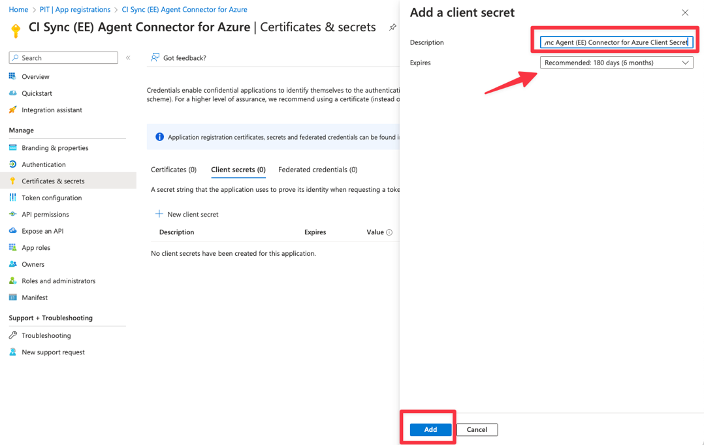Viewport: 704px width, 446px height.
Task: Click the Value column header
Action: click(x=375, y=232)
